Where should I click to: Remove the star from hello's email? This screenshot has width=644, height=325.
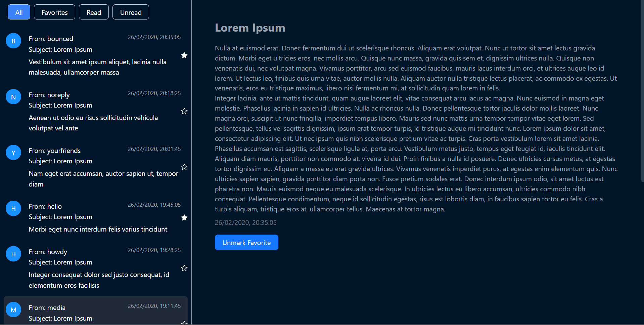tap(184, 218)
